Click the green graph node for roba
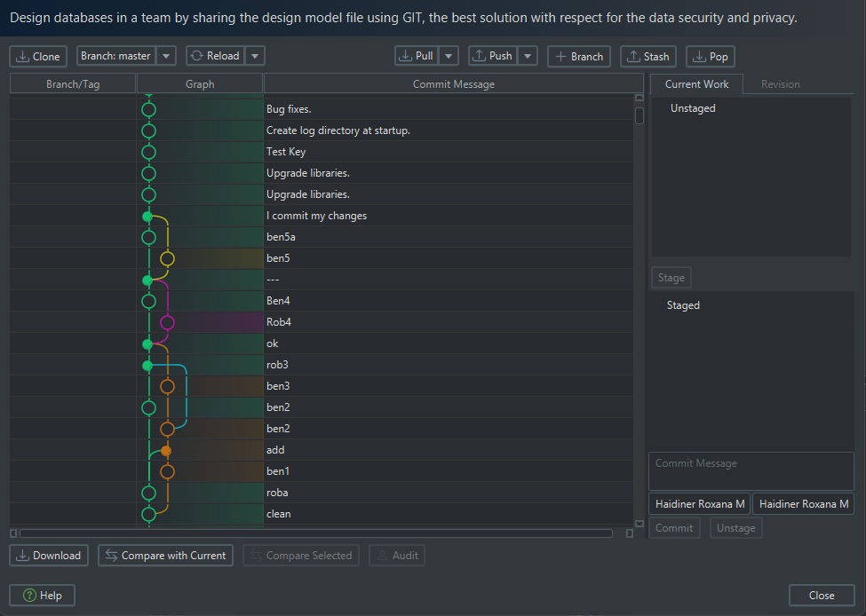 pos(148,493)
